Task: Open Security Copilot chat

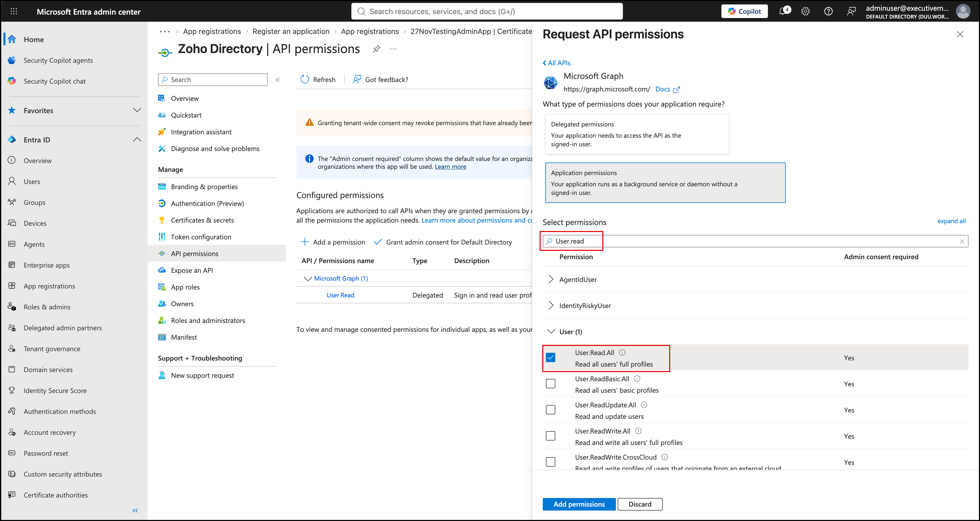Action: tap(54, 81)
